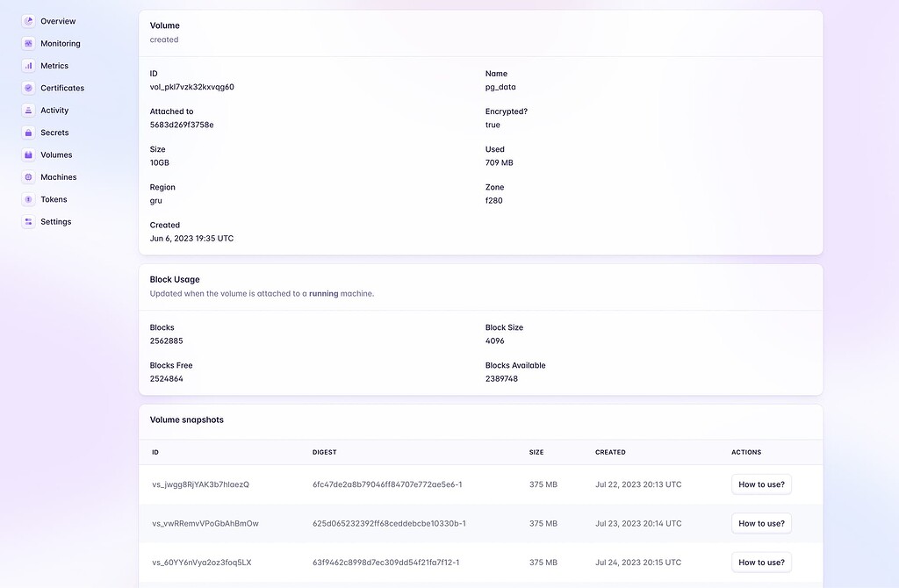Click How to use? for snapshot vs_jwgg8RjYAK3b7hlaezQ
The width and height of the screenshot is (899, 588).
tap(760, 484)
